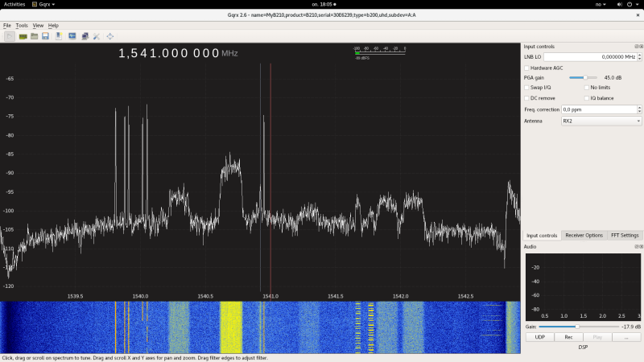644x362 pixels.
Task: Click the Start DSP play icon
Action: 9,36
